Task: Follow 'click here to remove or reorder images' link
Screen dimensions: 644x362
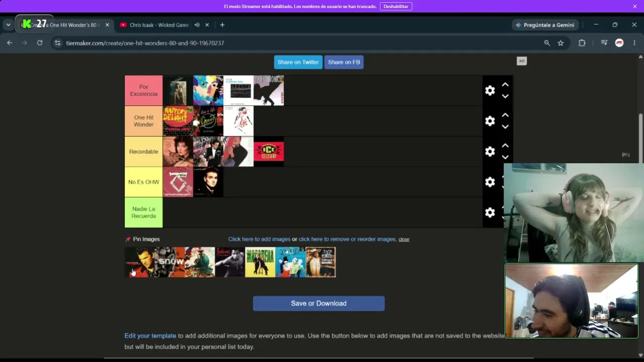Action: 348,239
